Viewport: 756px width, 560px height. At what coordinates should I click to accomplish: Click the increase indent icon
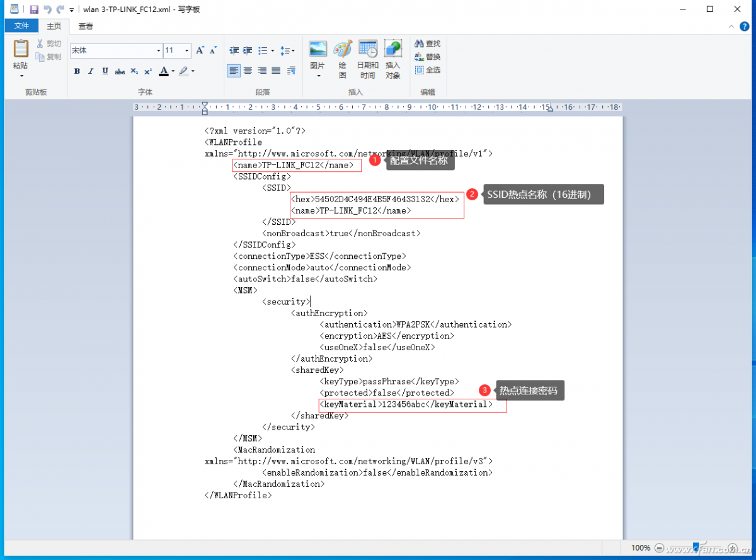coord(248,50)
